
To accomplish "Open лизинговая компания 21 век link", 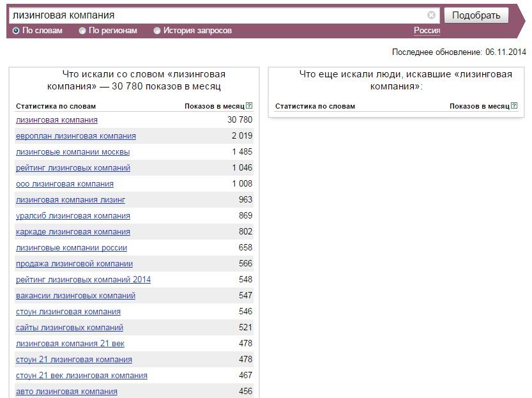I will coord(70,343).
